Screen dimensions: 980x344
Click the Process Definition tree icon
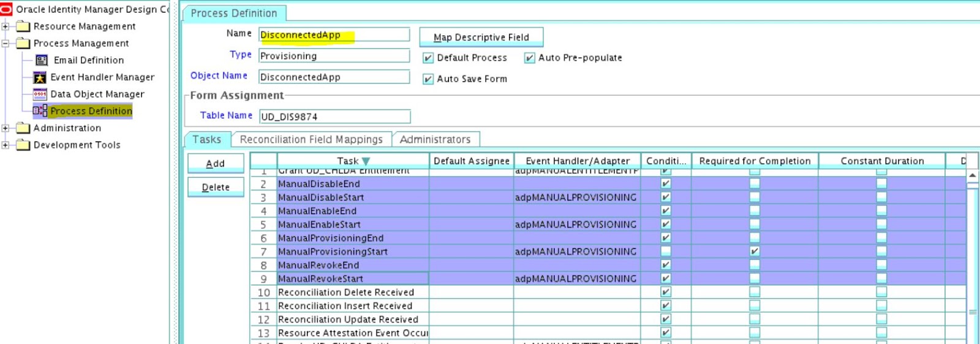click(40, 111)
